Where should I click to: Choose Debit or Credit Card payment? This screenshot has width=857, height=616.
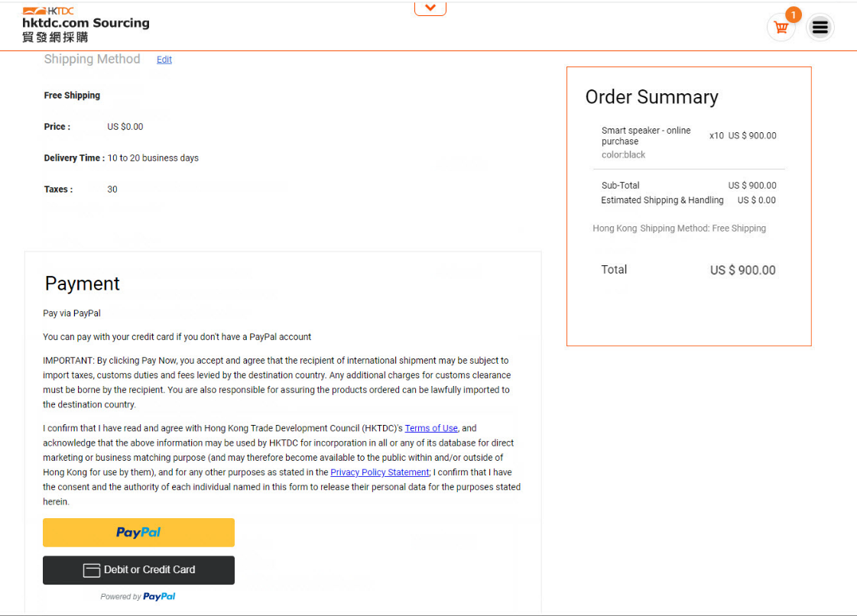coord(139,570)
